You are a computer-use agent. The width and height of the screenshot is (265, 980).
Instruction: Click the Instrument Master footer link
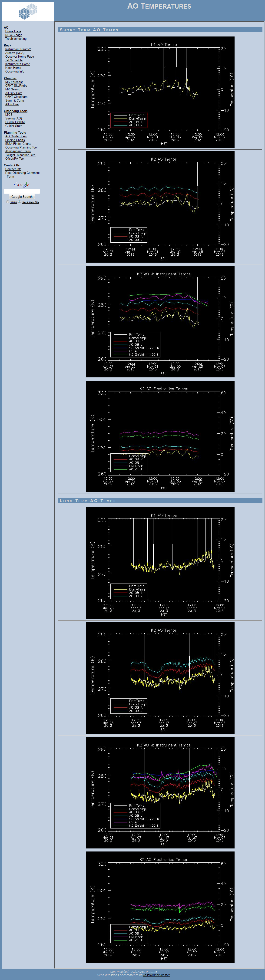point(156,975)
